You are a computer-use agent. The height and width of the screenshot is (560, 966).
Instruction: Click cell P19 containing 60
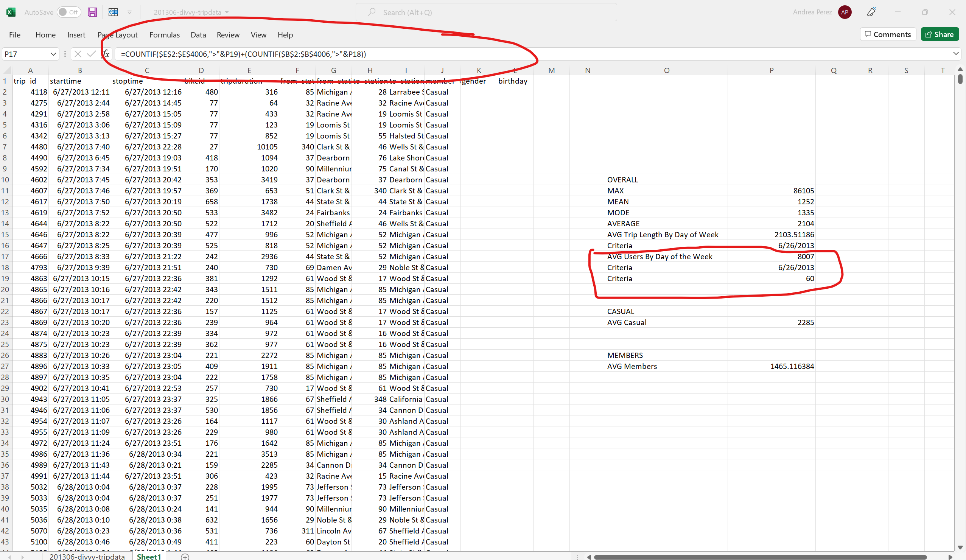pos(771,278)
